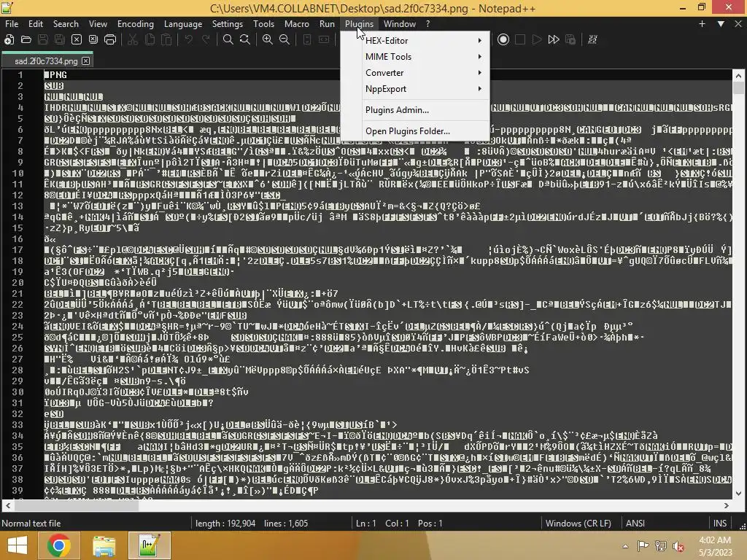Select the sad.2f0c7334.png document tab

[x=46, y=61]
